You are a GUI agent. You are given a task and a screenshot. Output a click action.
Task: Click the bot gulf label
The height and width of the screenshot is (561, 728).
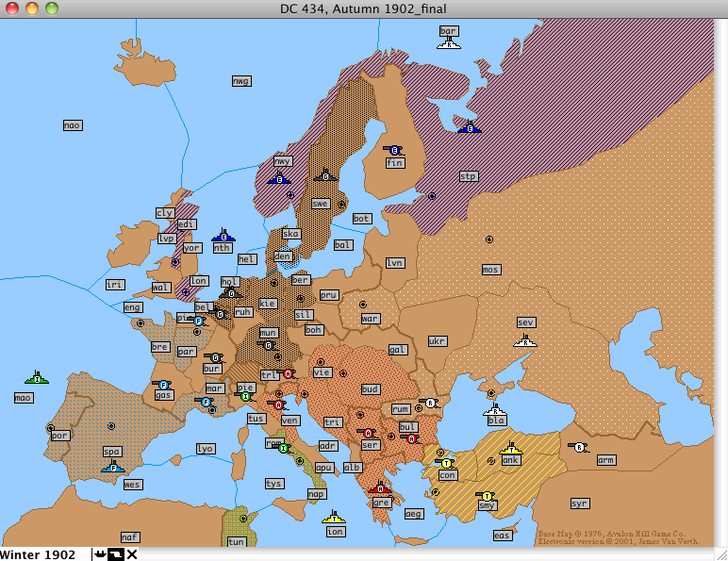tap(362, 219)
